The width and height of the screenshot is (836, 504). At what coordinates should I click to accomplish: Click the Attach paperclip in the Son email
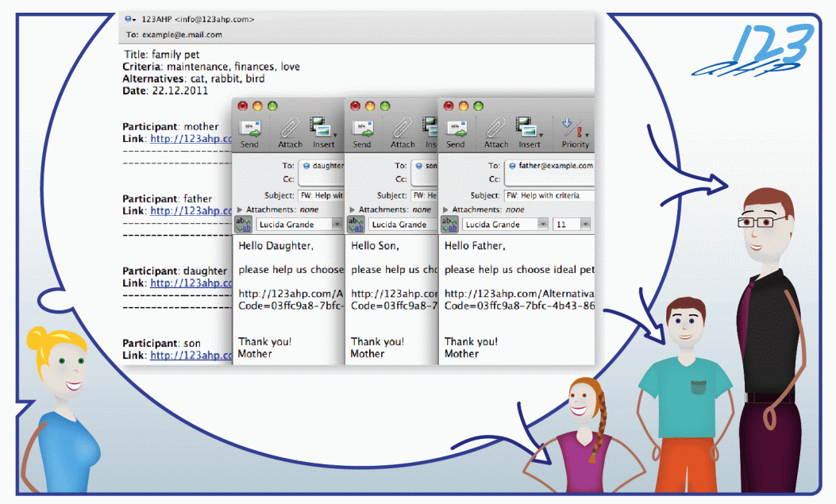pos(403,129)
